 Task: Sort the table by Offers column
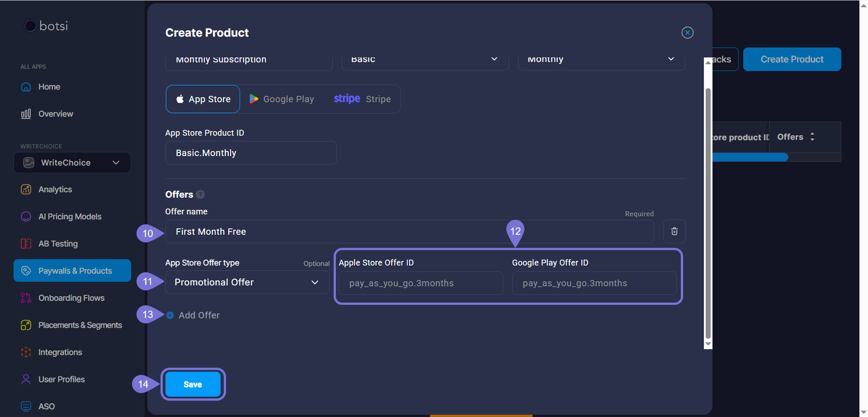(x=812, y=137)
